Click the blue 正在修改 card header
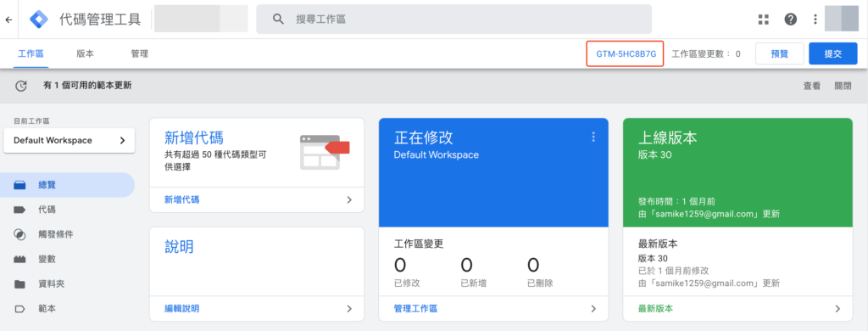The image size is (868, 331). [493, 172]
